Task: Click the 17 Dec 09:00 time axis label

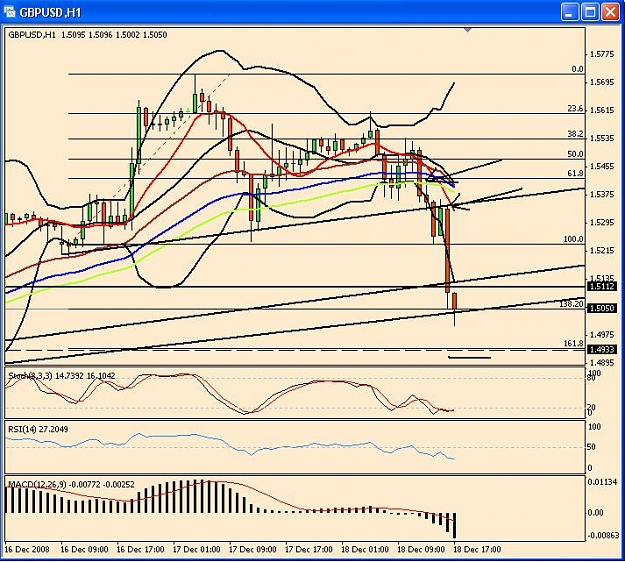Action: [253, 549]
